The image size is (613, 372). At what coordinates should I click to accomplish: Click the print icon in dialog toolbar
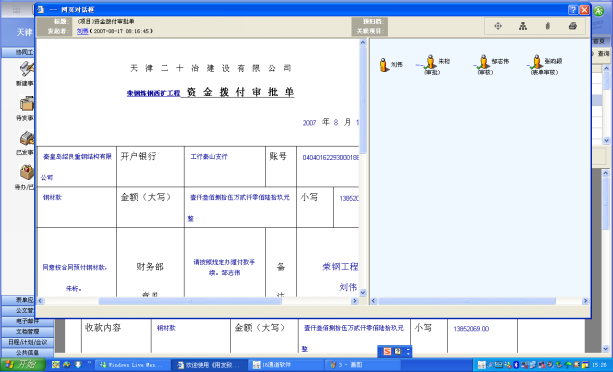pyautogui.click(x=572, y=26)
